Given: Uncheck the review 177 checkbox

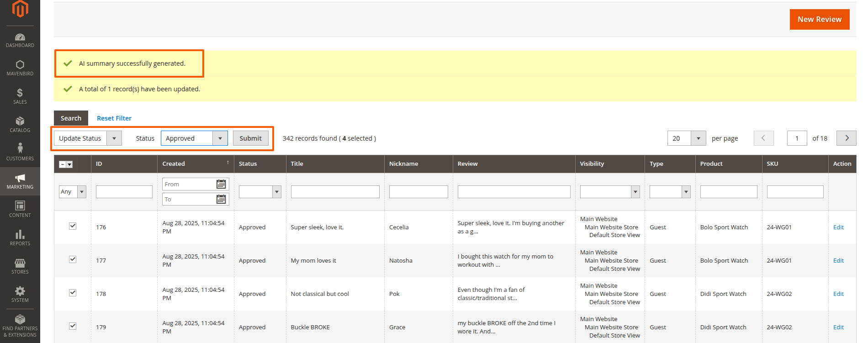Looking at the screenshot, I should click(x=73, y=259).
